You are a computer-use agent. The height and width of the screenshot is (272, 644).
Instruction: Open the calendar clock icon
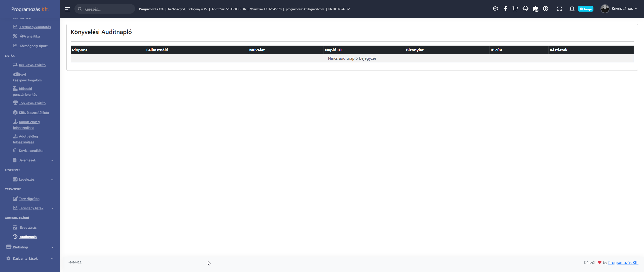(536, 9)
